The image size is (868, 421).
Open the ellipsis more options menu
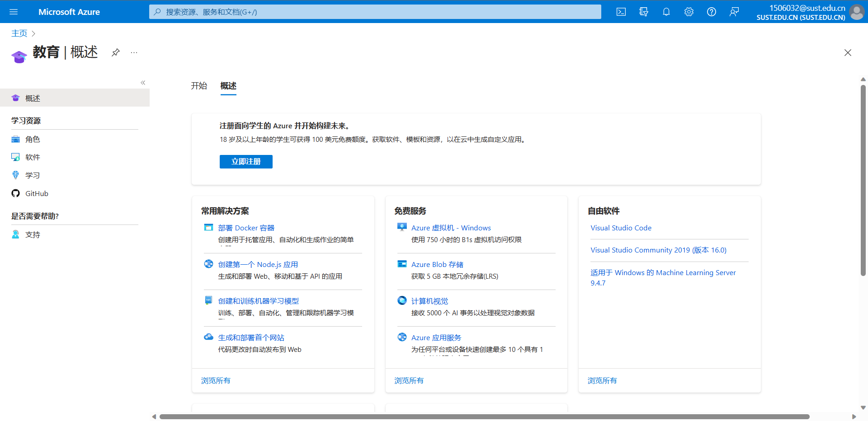point(134,52)
